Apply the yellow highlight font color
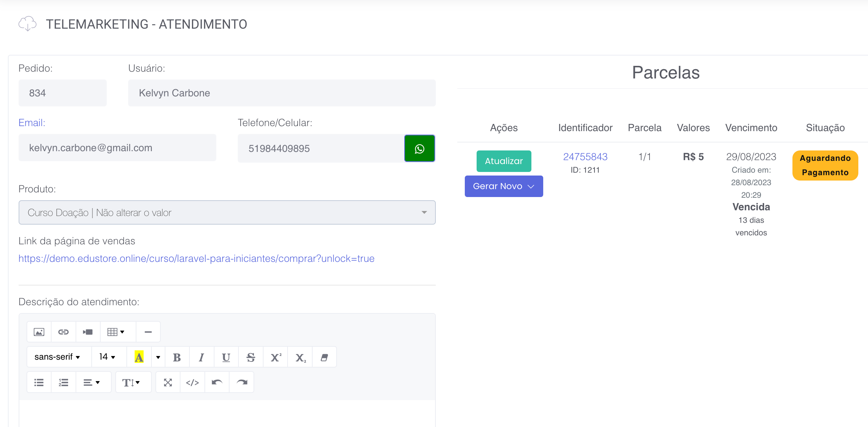The image size is (868, 427). (139, 357)
